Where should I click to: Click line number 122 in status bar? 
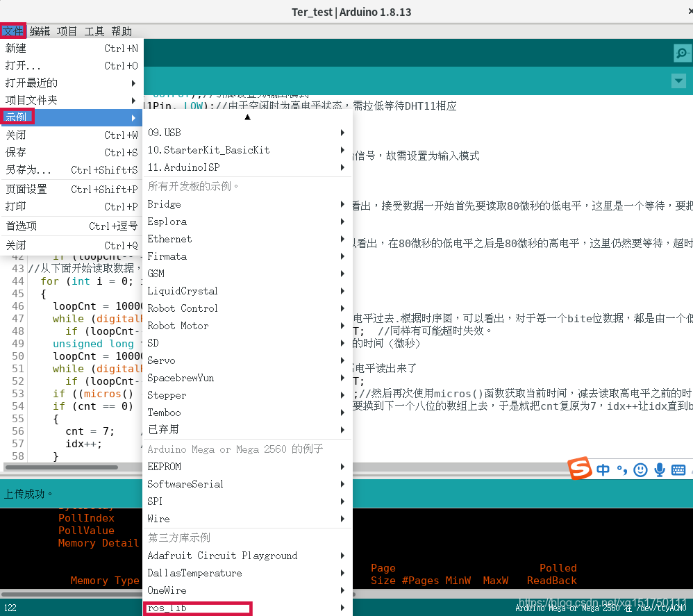10,608
